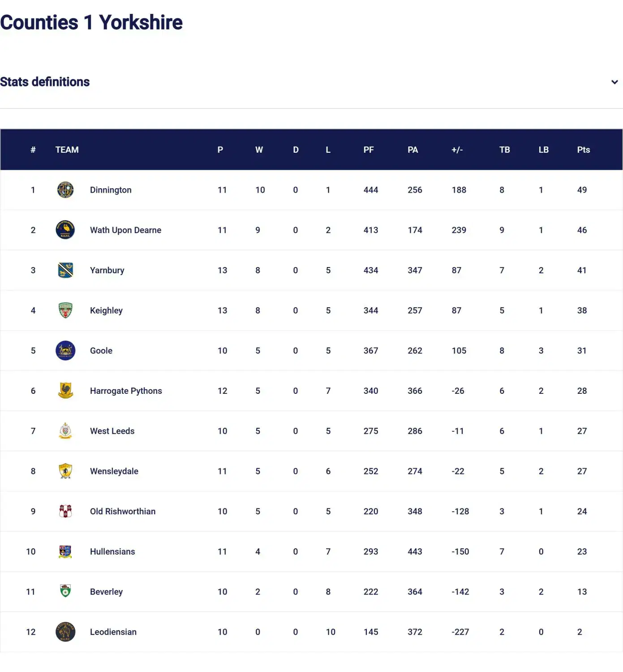Open the Beverley team name link

tap(106, 592)
